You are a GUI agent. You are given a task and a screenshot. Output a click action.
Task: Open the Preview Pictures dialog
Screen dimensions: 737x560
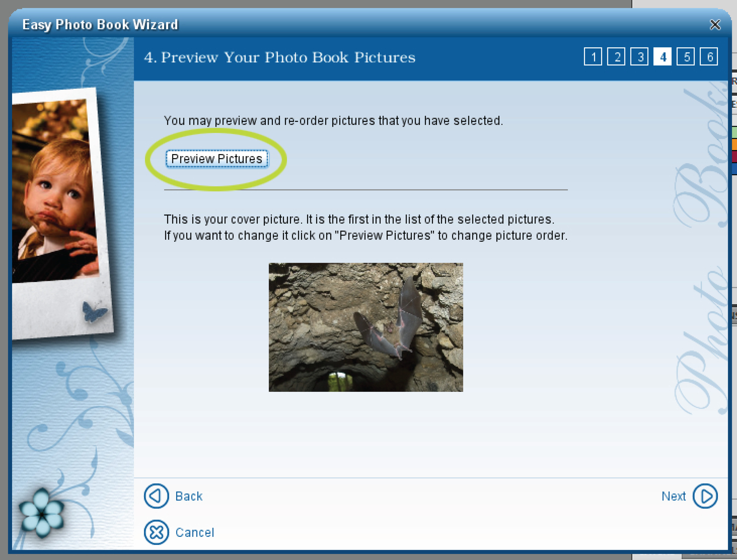point(217,159)
